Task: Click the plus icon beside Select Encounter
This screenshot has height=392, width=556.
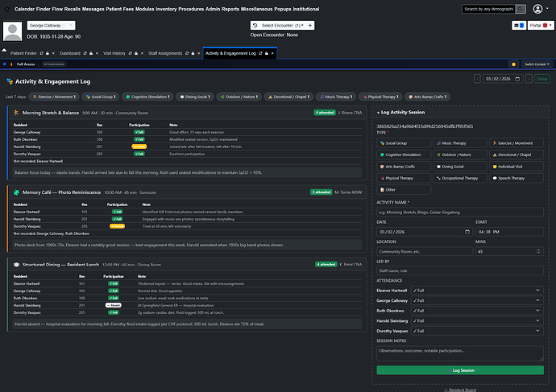Action: [x=310, y=26]
